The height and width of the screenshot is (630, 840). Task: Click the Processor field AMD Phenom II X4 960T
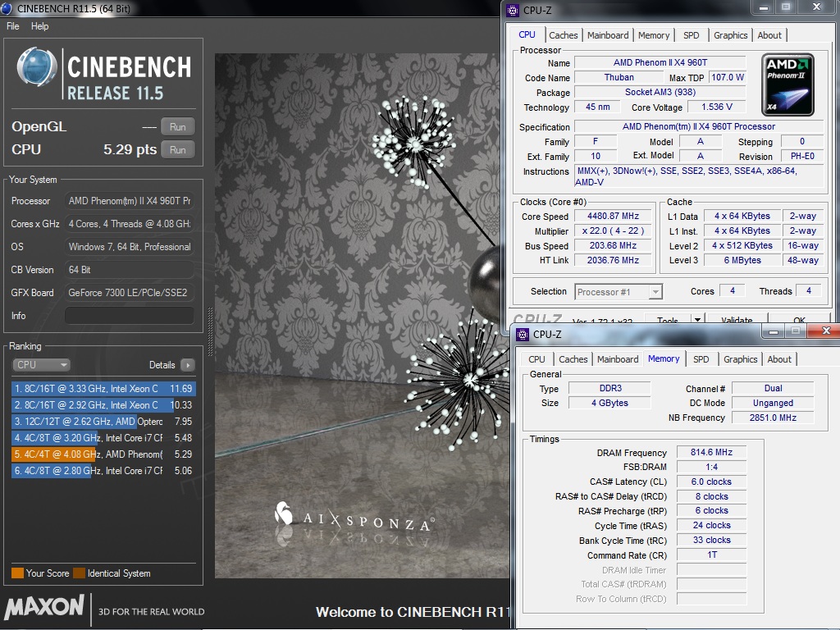click(x=129, y=201)
